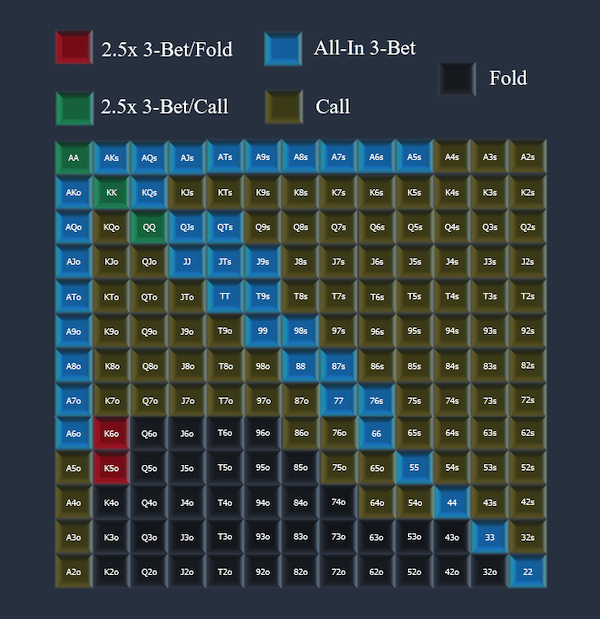Viewport: 600px width, 619px height.
Task: Choose the K5o red cell
Action: tap(112, 468)
